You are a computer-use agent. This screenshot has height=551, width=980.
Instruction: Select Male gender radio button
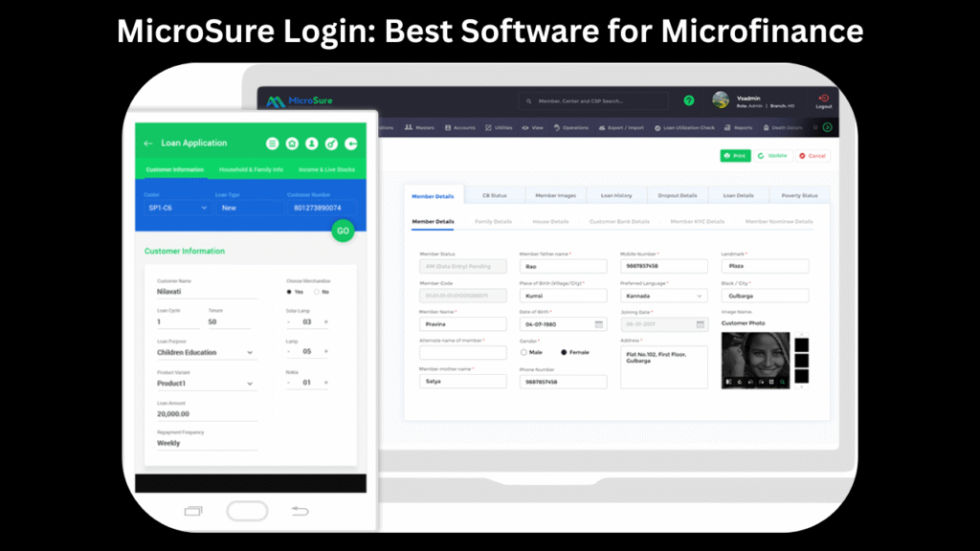pos(523,352)
